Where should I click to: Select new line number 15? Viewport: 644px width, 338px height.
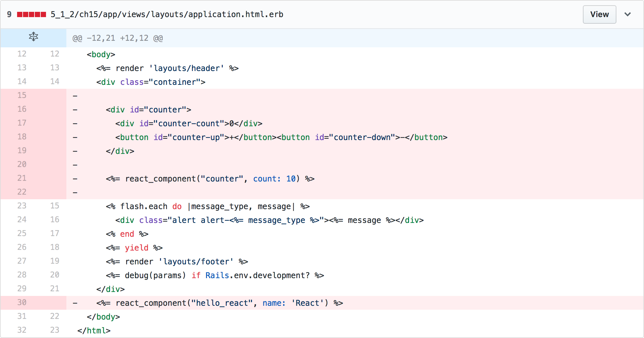pos(55,206)
